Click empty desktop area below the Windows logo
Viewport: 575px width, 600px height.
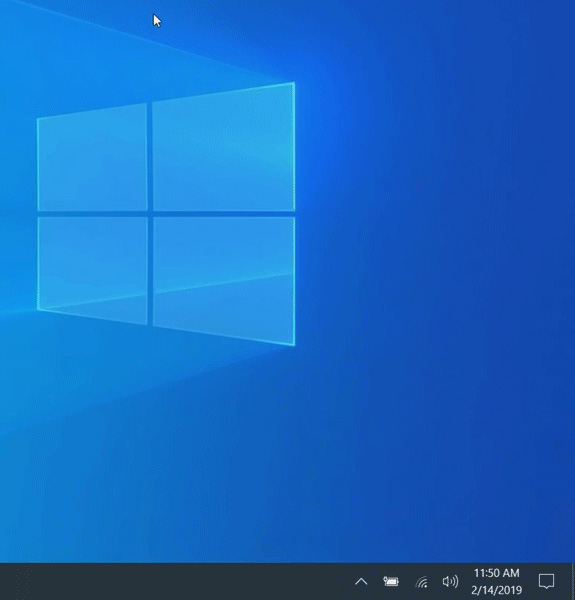[172, 440]
